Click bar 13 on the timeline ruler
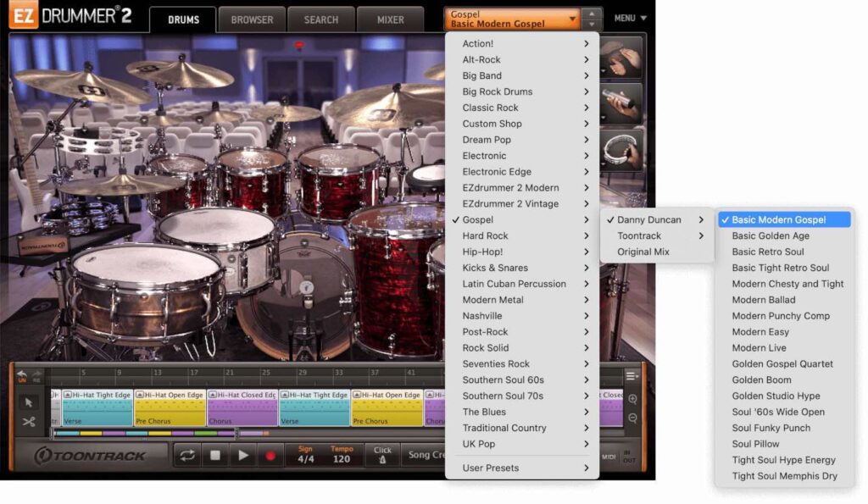Image resolution: width=868 pixels, height=504 pixels. coord(158,373)
